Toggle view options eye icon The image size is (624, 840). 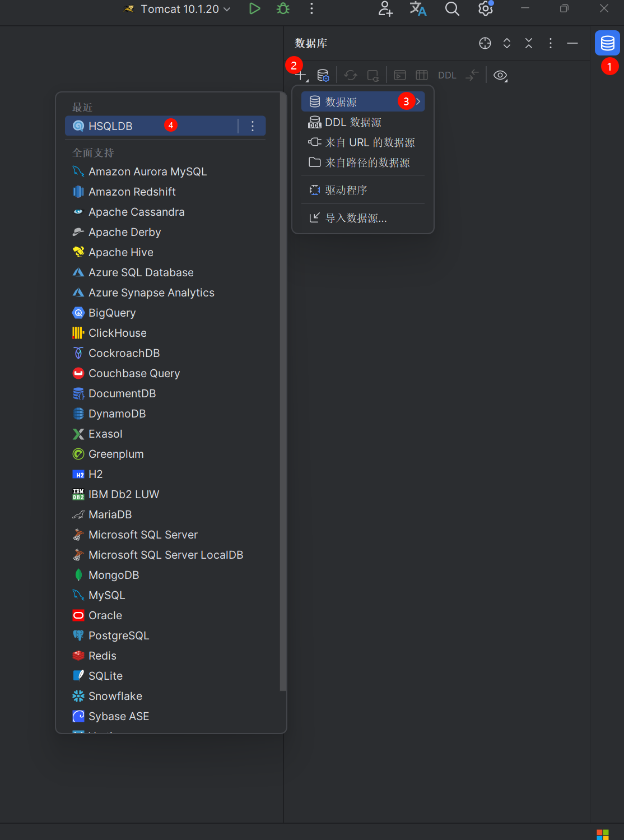(501, 76)
